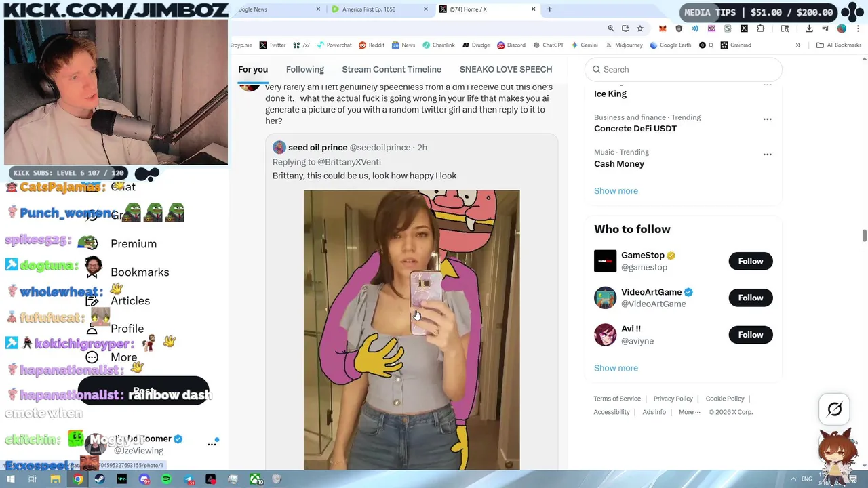Switch to the Google News browser tab
Viewport: 868px width, 488px height.
pos(278,9)
